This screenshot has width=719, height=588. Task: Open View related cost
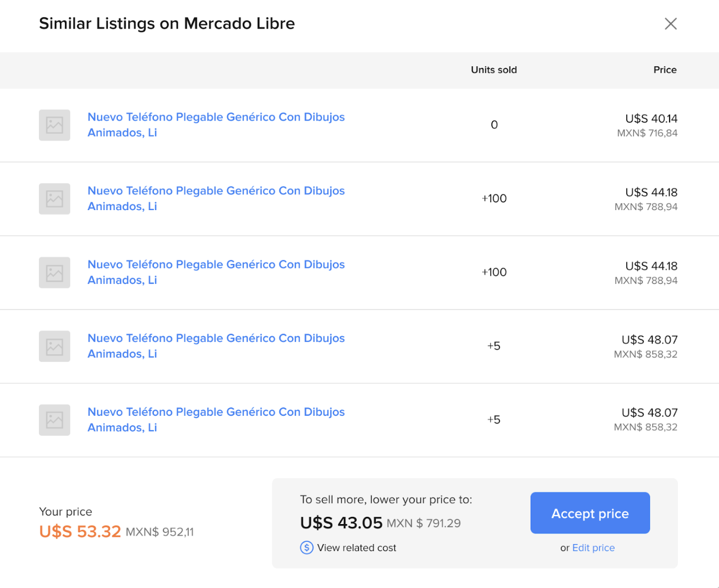pyautogui.click(x=357, y=547)
